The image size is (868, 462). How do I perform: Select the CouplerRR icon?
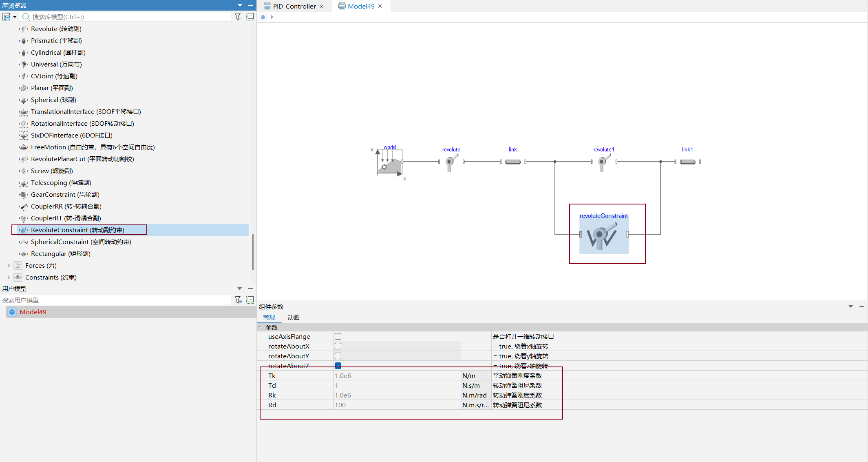coord(24,207)
